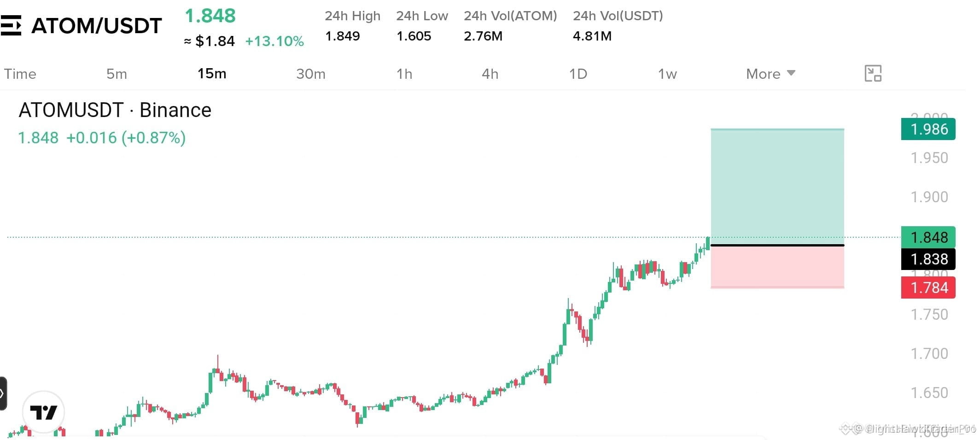
Task: Select the 15m timeframe
Action: (212, 74)
